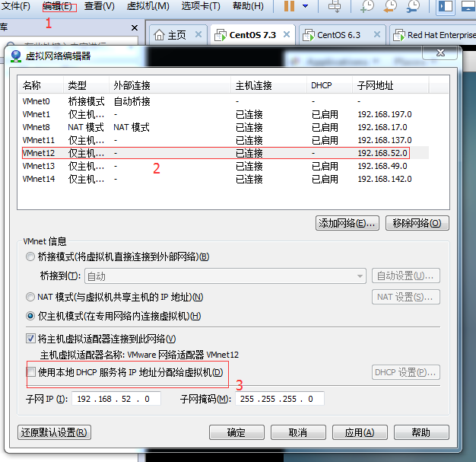Click the revert to snapshot icon
The image size is (476, 462).
pyautogui.click(x=390, y=6)
